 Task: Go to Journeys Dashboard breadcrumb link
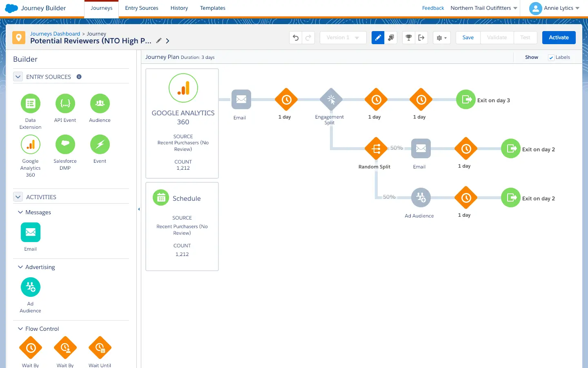[55, 34]
